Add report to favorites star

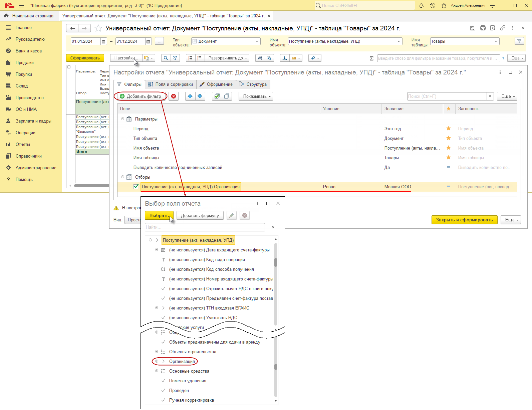[x=98, y=28]
